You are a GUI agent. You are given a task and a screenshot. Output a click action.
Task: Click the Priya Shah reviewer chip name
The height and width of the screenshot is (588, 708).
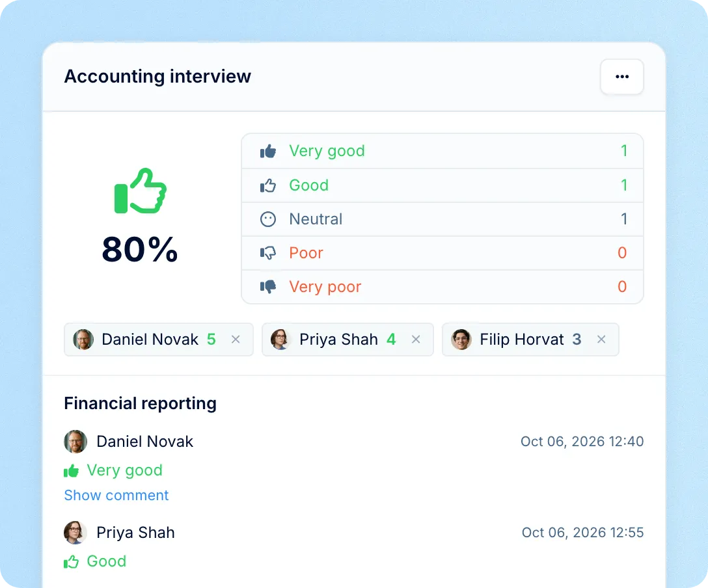point(338,340)
